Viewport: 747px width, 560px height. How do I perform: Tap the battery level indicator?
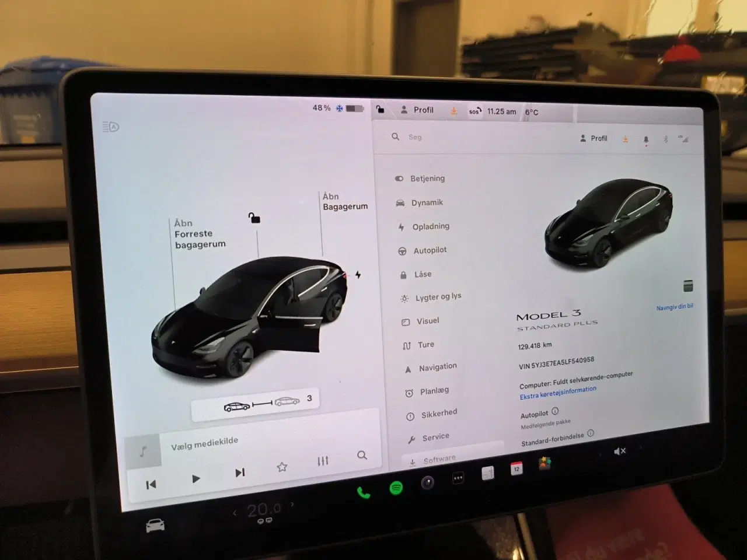[x=354, y=108]
